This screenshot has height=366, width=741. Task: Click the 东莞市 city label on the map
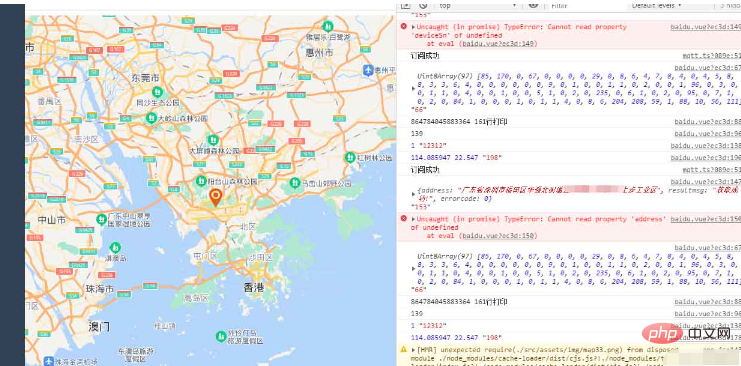pos(146,78)
